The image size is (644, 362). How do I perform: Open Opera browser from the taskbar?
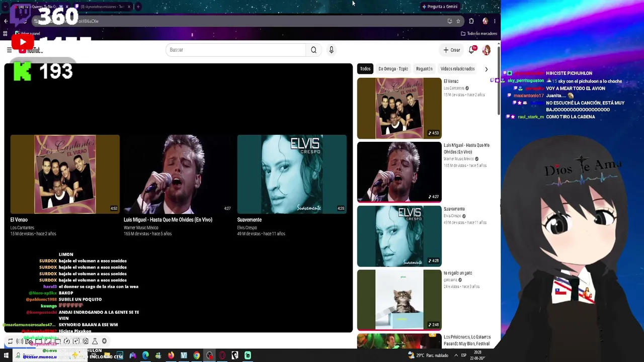(222, 356)
